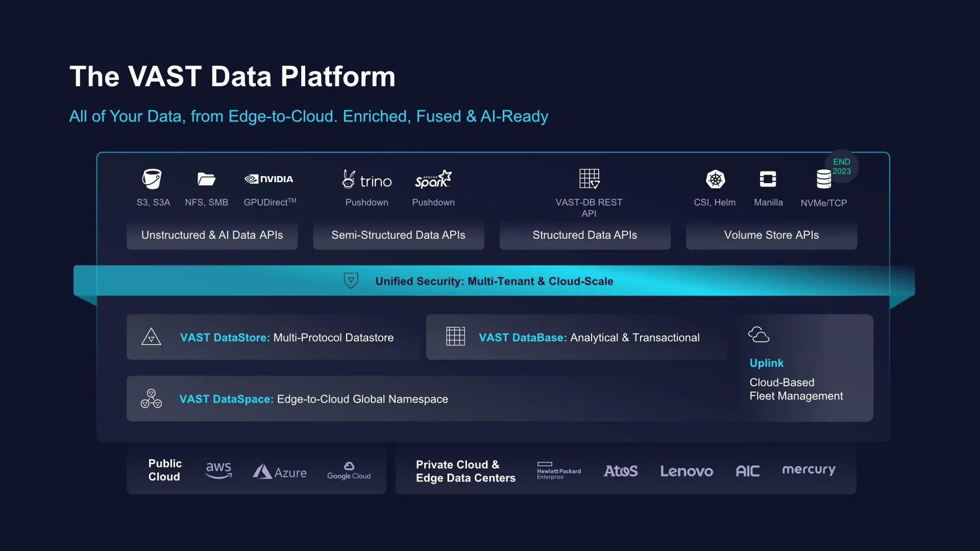Screen dimensions: 980x551
Task: Click the END 2023 badge
Action: click(842, 166)
